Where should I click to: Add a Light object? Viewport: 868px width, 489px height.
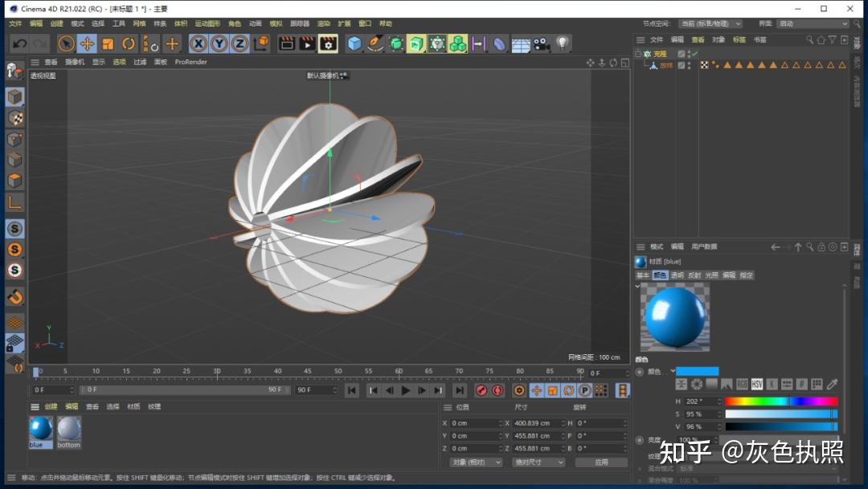pos(563,43)
